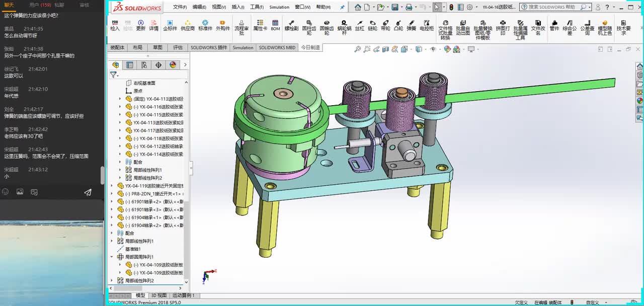The image size is (644, 306).
Task: Expand the YX-04-117 component node
Action: pos(120,130)
